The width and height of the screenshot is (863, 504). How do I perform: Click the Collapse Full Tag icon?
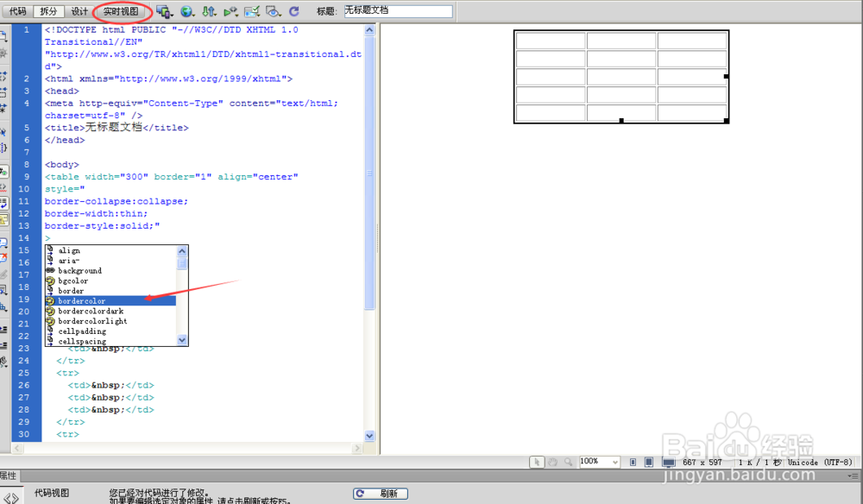pyautogui.click(x=3, y=77)
